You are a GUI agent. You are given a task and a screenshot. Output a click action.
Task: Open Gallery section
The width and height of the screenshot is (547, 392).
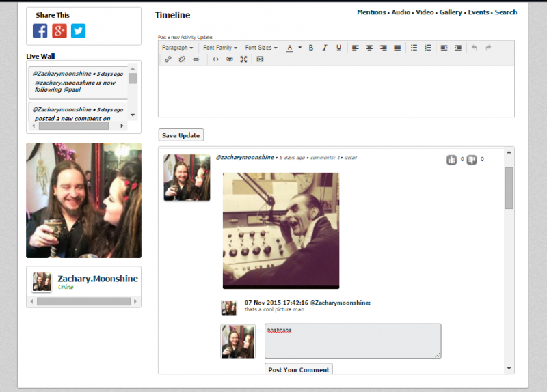click(x=451, y=12)
